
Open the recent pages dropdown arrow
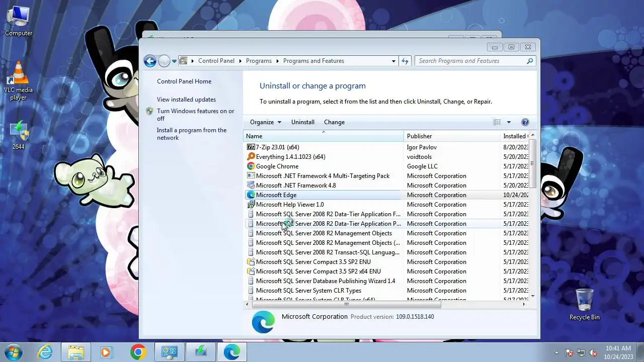pyautogui.click(x=174, y=61)
